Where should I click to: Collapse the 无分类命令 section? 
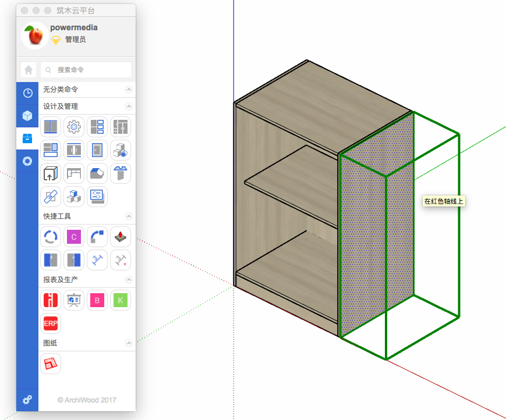pos(129,90)
